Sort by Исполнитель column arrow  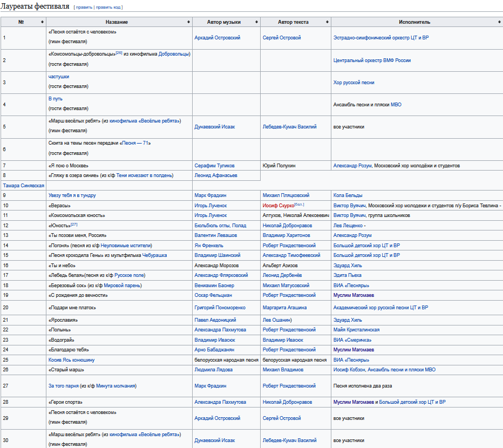[x=499, y=22]
